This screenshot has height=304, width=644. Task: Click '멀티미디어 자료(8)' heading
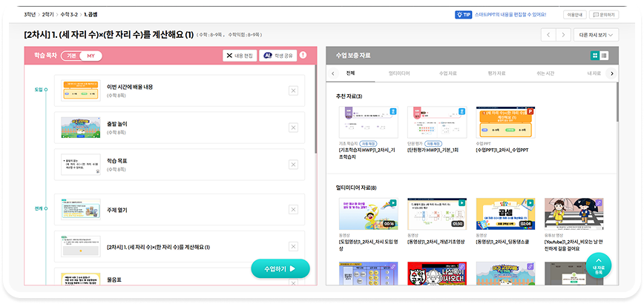coord(356,188)
